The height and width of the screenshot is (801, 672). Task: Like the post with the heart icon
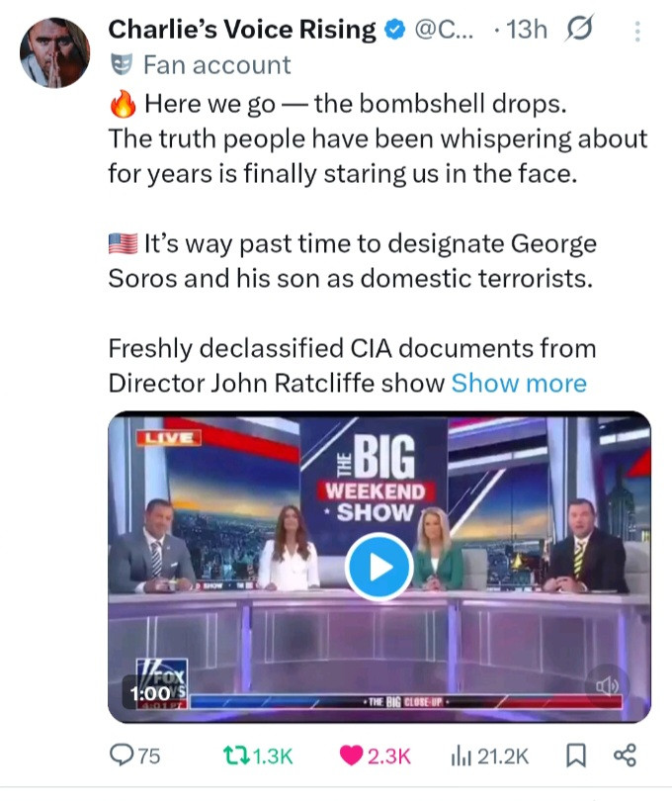(351, 756)
